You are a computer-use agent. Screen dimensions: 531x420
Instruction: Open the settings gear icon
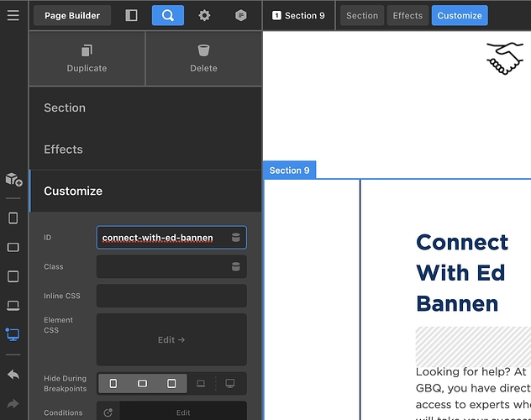pos(204,15)
